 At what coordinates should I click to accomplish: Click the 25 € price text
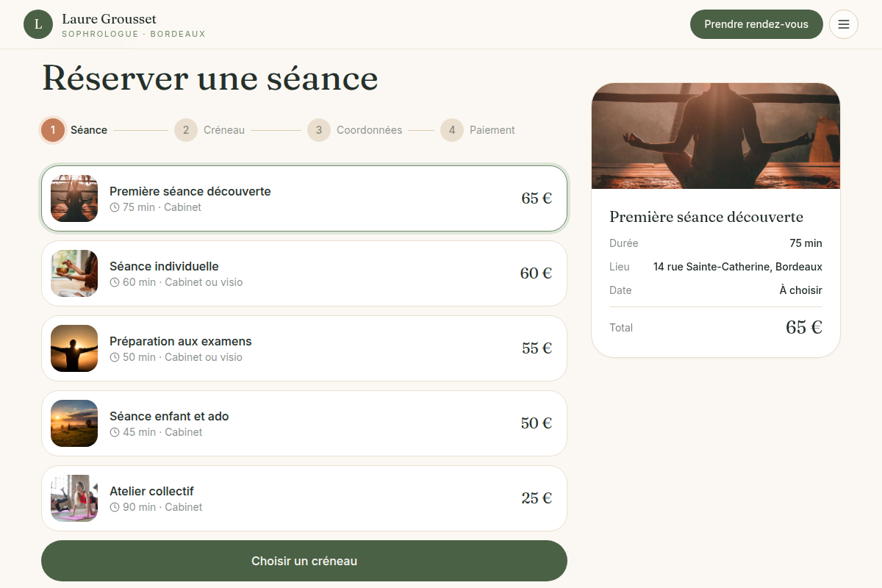(537, 498)
